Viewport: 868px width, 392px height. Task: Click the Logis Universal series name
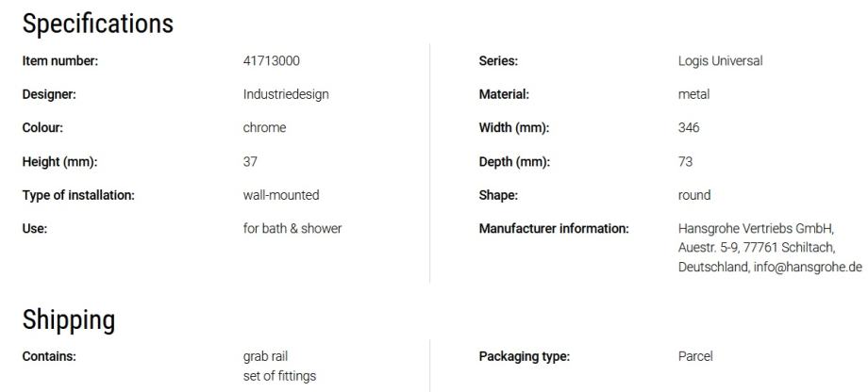pos(720,61)
